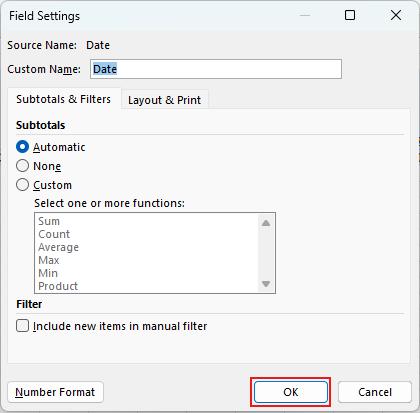Switch to the Layout & Print tab
This screenshot has width=420, height=413.
(164, 100)
